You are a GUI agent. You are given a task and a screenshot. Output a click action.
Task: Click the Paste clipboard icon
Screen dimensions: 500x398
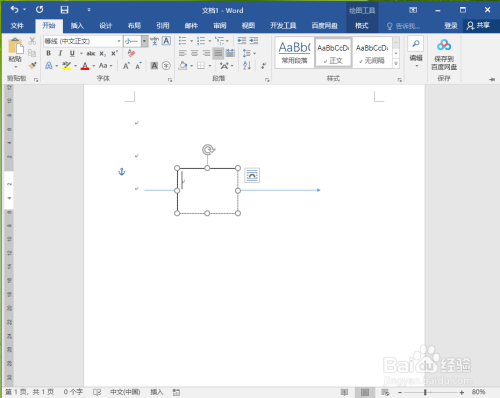15,47
